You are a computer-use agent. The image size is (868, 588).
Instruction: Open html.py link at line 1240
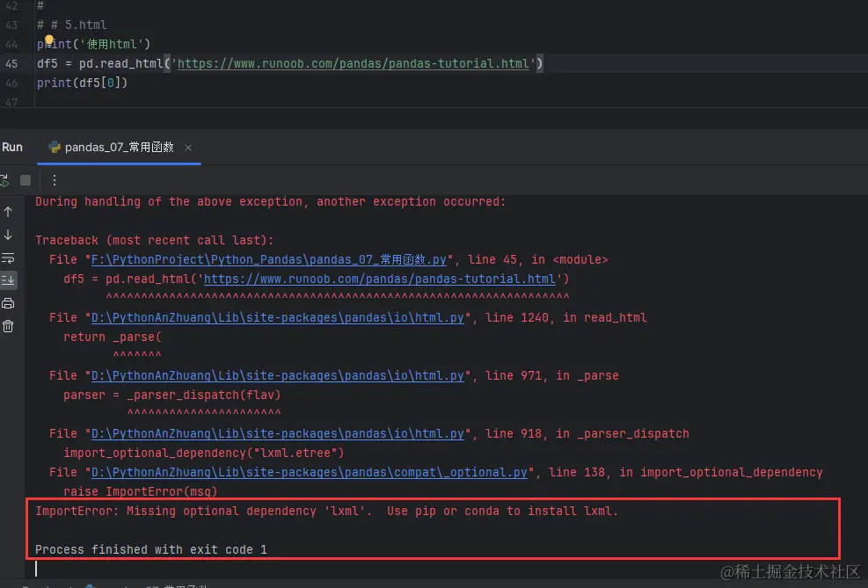(277, 317)
